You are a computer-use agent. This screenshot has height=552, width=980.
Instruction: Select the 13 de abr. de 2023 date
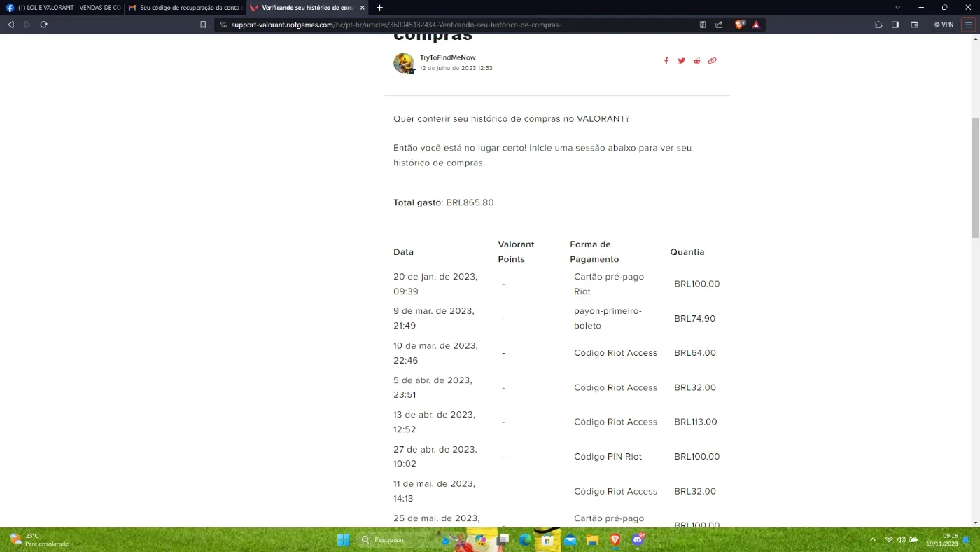pyautogui.click(x=434, y=422)
